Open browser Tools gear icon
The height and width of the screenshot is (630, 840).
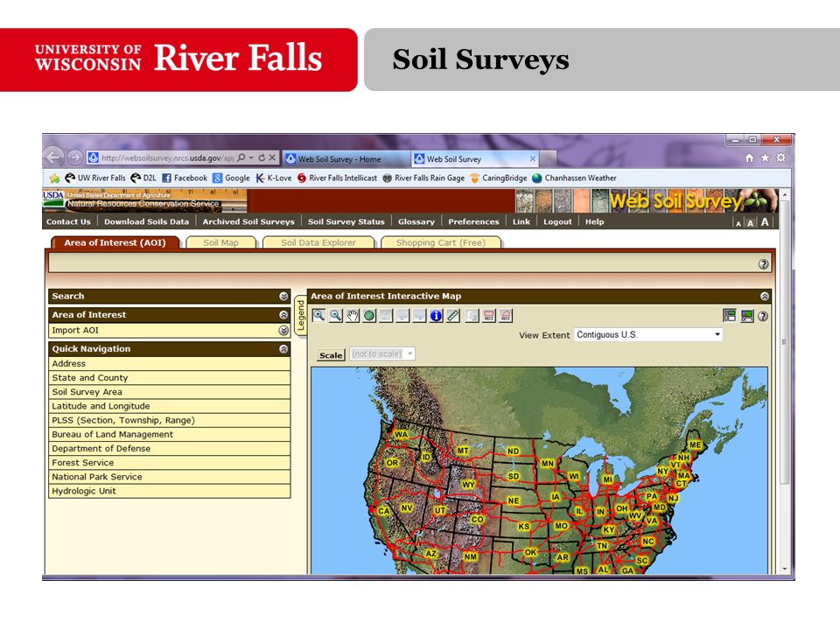click(781, 157)
